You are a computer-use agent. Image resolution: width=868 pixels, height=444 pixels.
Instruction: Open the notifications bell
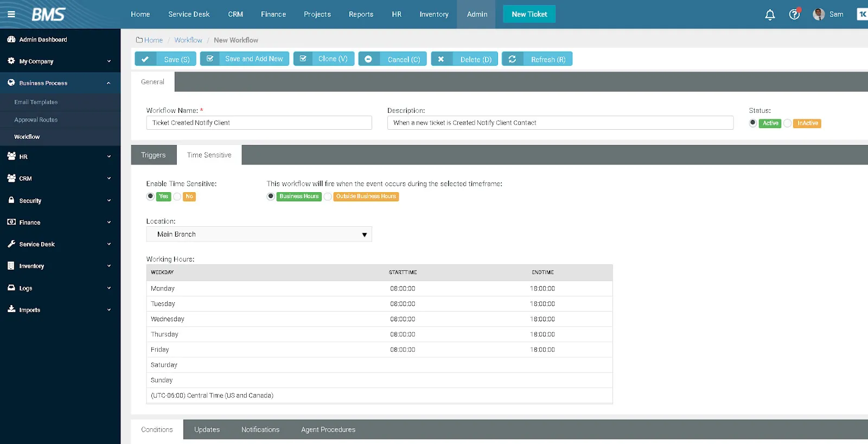pyautogui.click(x=770, y=15)
